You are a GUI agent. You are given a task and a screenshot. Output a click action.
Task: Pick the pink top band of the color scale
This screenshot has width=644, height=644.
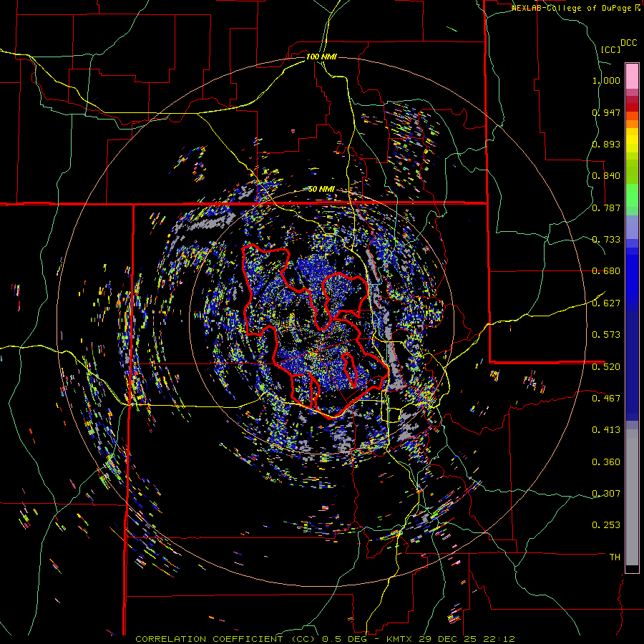point(632,76)
